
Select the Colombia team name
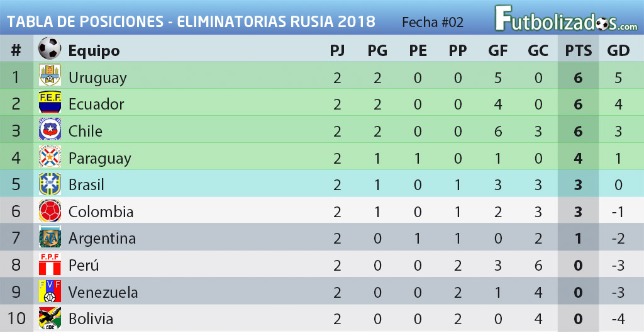click(x=101, y=212)
